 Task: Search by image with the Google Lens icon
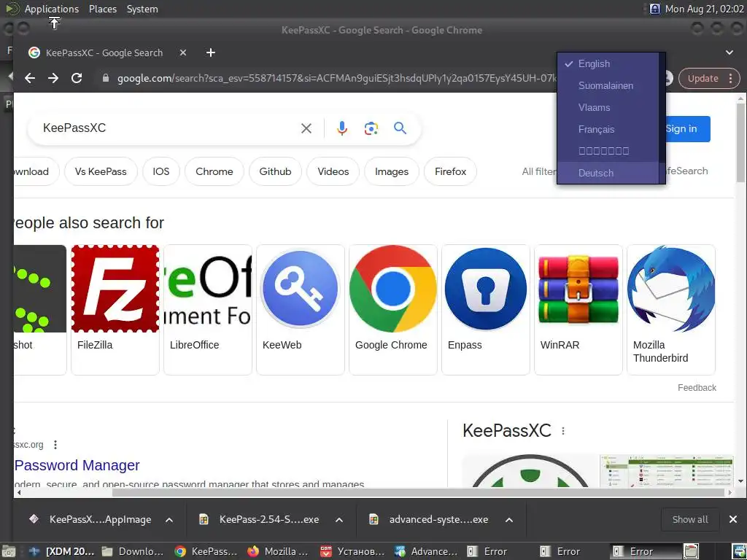coord(371,128)
